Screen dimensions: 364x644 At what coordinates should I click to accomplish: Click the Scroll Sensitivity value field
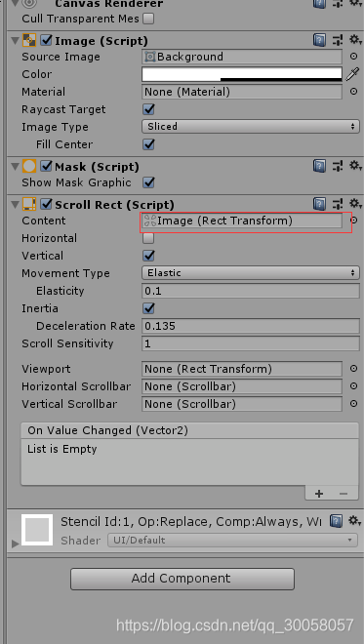[251, 343]
